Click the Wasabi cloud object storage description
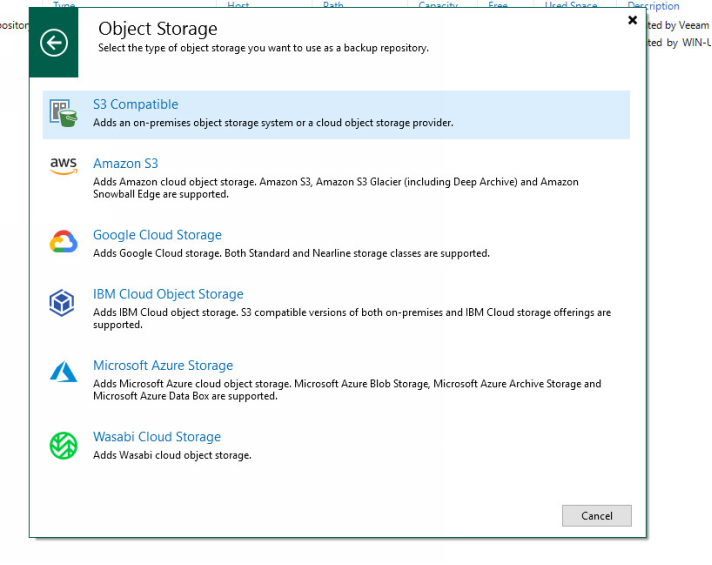Screen dimensions: 712x565 tap(172, 456)
